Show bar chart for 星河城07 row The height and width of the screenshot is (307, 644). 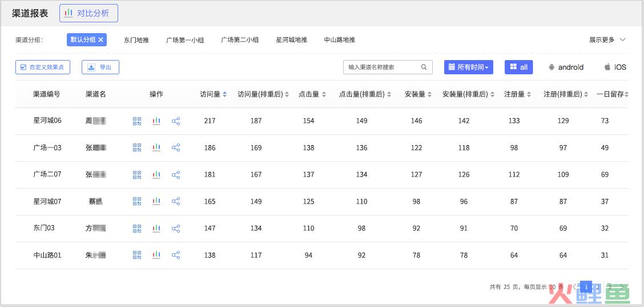pos(156,201)
